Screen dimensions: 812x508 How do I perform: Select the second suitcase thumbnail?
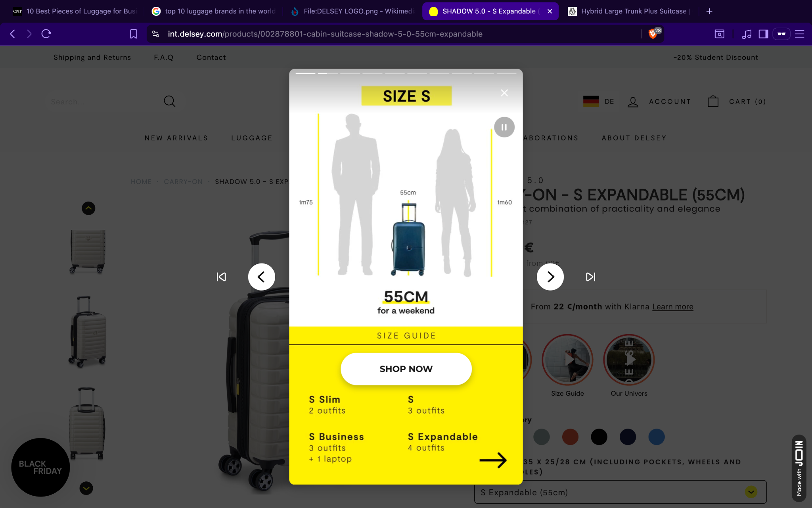(x=88, y=331)
